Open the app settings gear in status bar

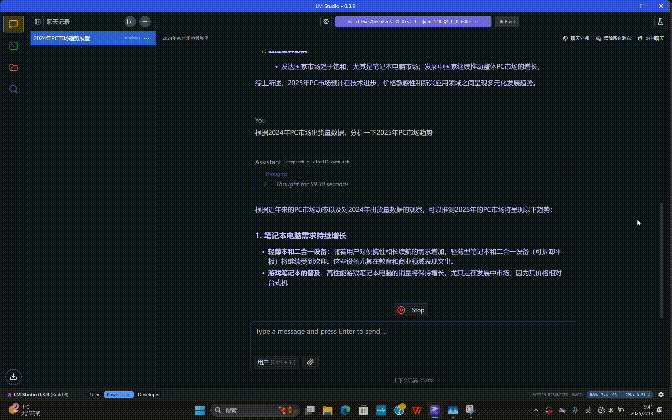pyautogui.click(x=661, y=395)
